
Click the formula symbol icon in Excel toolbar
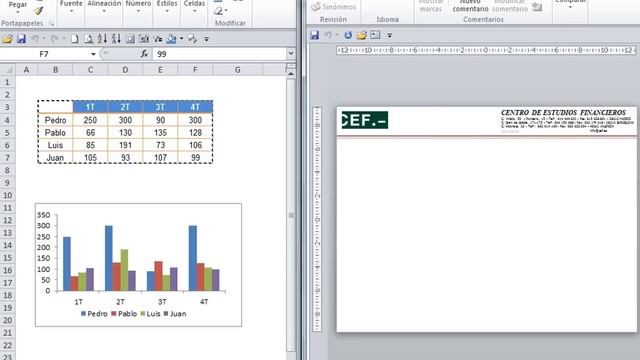[x=158, y=39]
